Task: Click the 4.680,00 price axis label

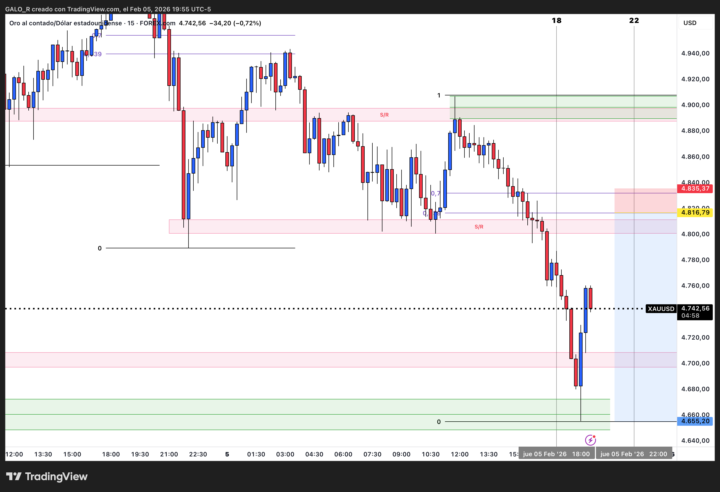Action: (695, 389)
